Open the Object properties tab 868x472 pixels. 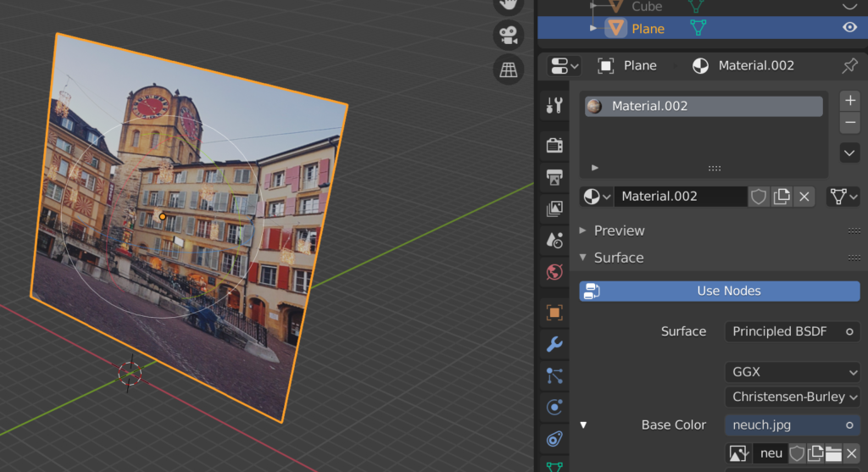pos(554,313)
